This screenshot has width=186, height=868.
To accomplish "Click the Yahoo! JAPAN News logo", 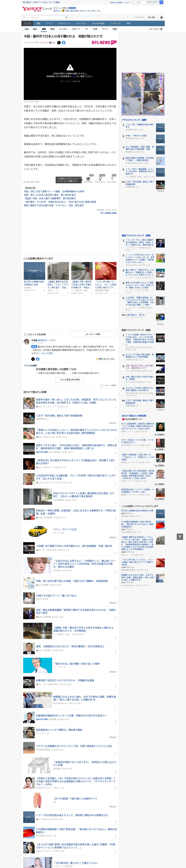I will [x=37, y=9].
